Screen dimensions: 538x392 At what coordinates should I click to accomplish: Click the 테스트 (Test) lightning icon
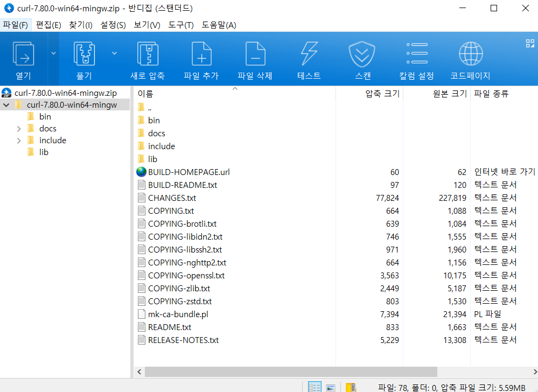pos(309,54)
